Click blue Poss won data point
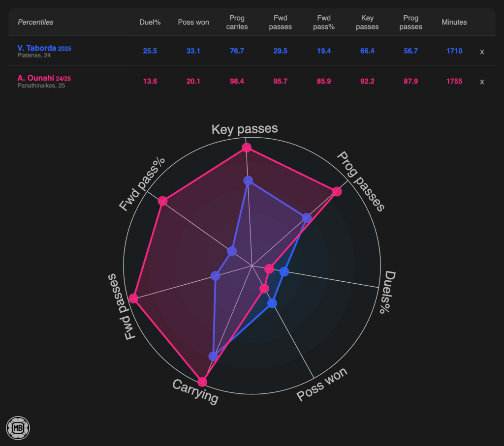The image size is (504, 446). (272, 303)
